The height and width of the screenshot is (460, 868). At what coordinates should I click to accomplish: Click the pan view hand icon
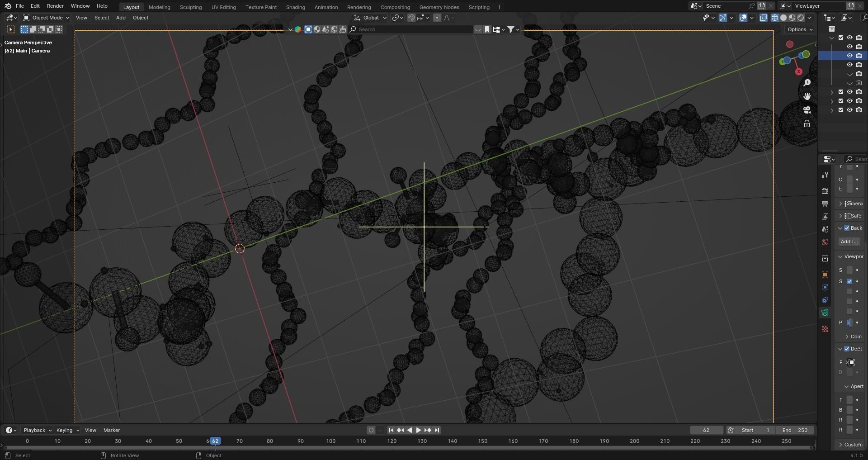pos(807,96)
